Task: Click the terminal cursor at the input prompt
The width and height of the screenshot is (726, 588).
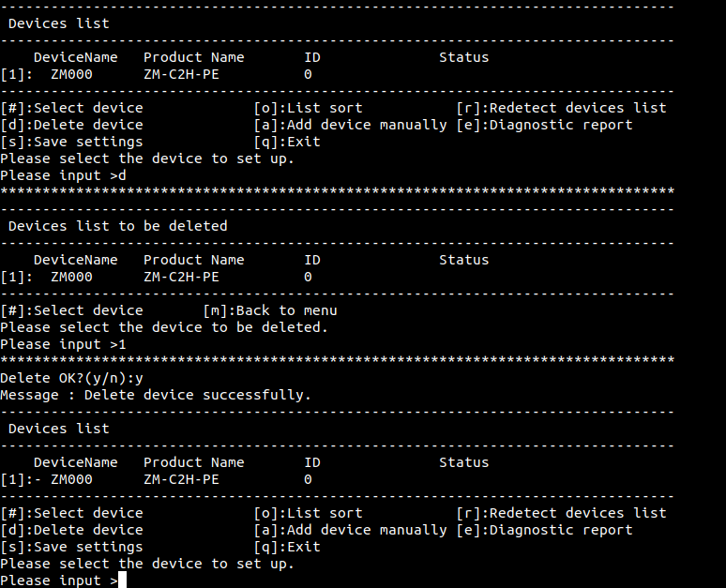Action: 122,580
